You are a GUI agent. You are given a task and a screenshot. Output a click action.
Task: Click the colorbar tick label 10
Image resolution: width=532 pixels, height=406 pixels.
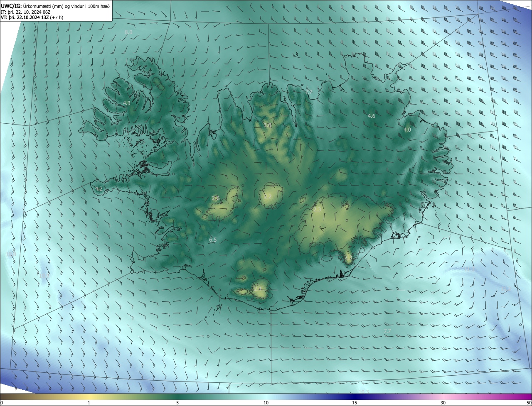click(x=266, y=403)
